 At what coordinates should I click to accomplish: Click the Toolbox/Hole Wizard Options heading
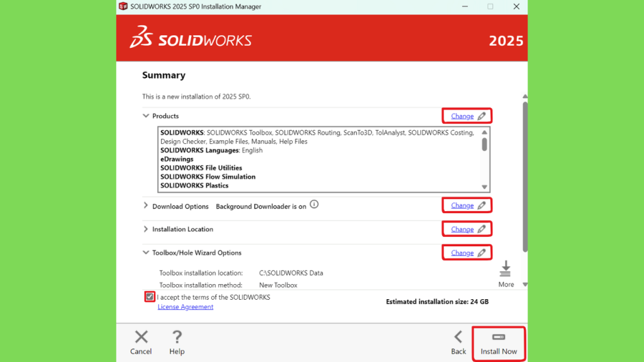click(197, 253)
